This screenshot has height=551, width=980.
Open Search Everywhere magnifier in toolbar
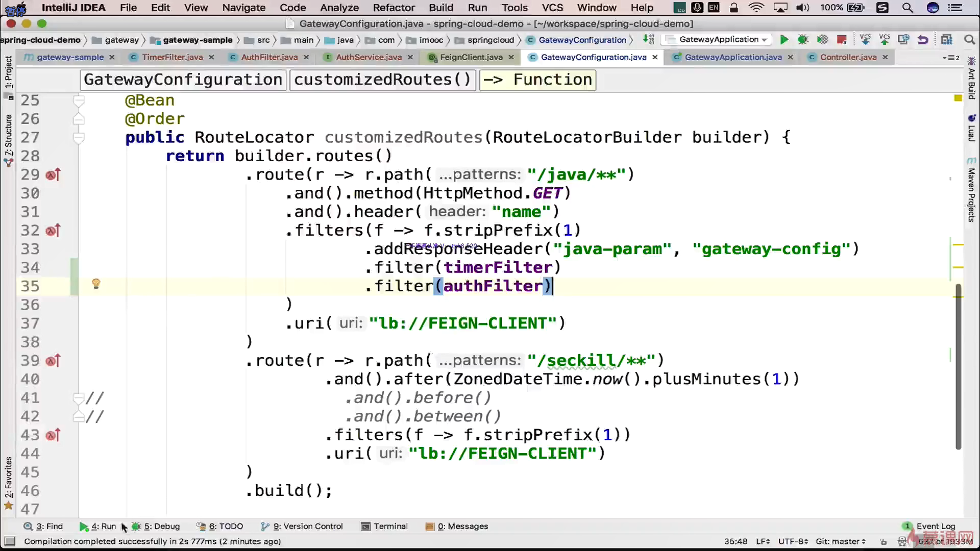click(969, 40)
